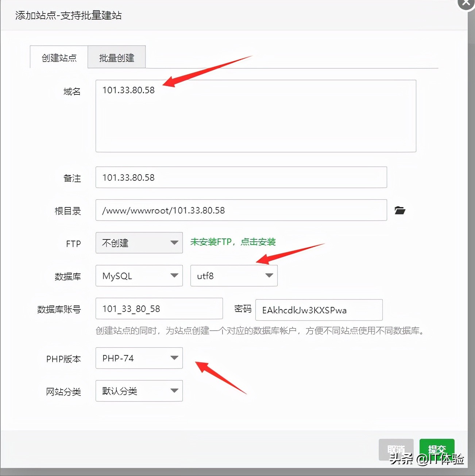Open the root directory folder browser icon

point(400,210)
